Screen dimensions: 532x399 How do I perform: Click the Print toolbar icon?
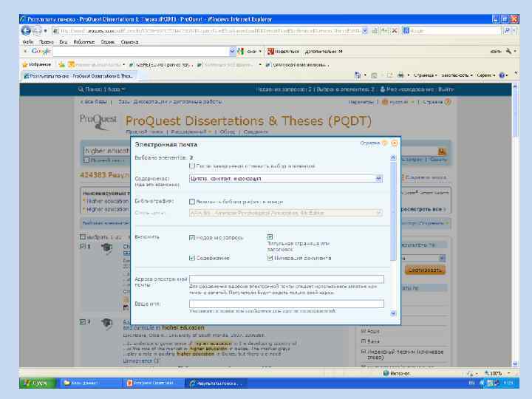(400, 75)
